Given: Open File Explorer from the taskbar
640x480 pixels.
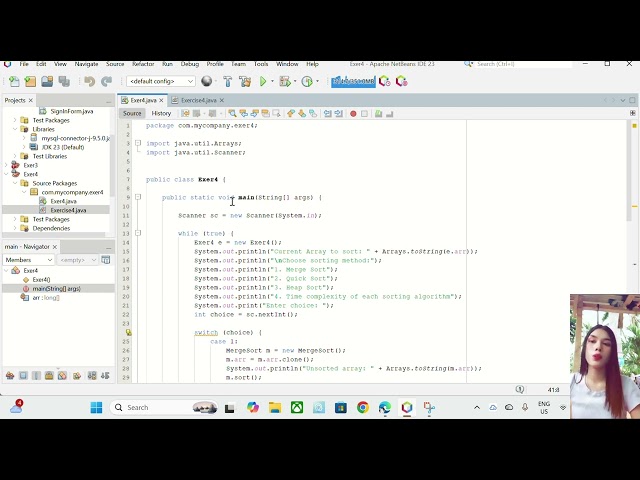Looking at the screenshot, I should pyautogui.click(x=275, y=407).
